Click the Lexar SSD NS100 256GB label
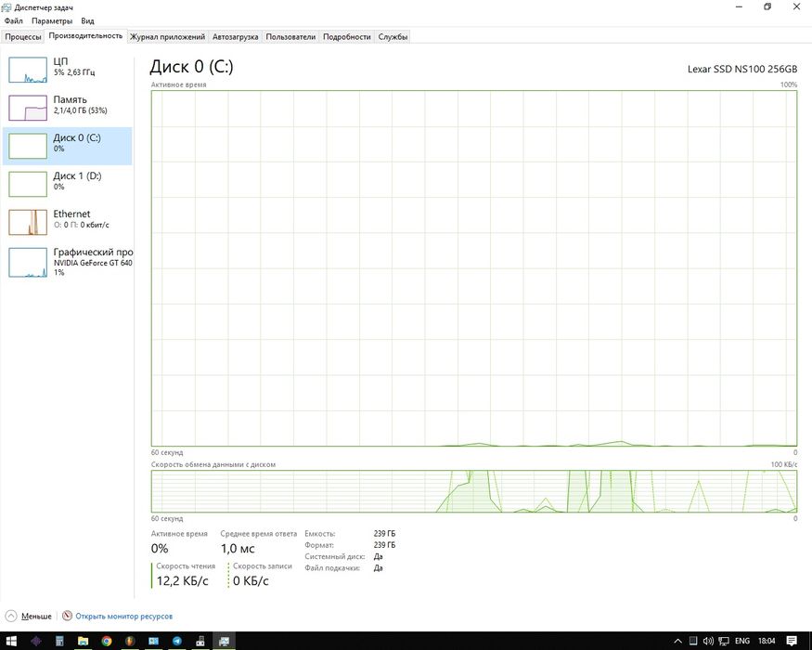The image size is (812, 650). point(742,69)
